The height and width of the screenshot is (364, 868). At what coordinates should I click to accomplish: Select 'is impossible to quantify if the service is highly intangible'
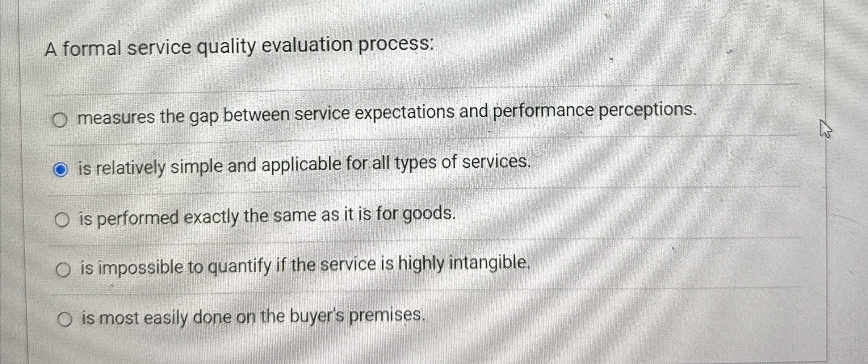click(x=63, y=269)
